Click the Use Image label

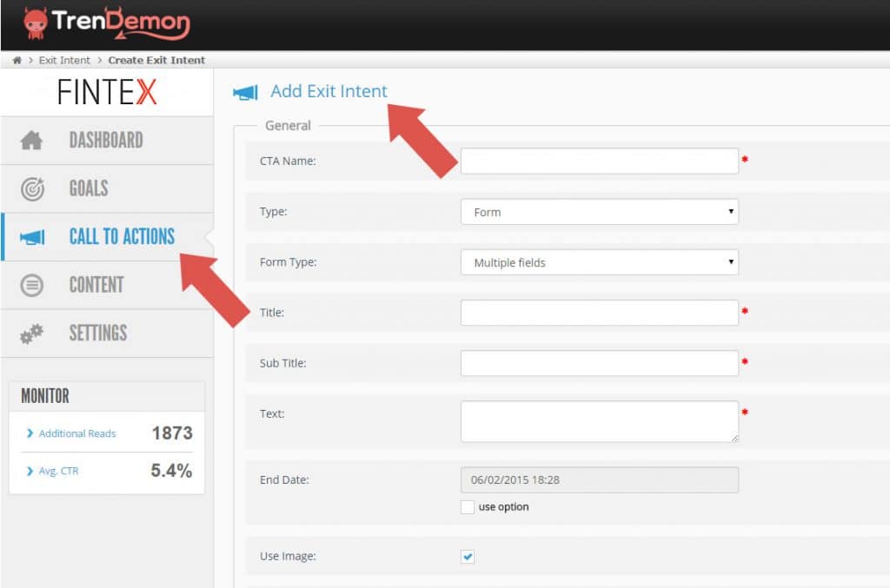tap(288, 556)
